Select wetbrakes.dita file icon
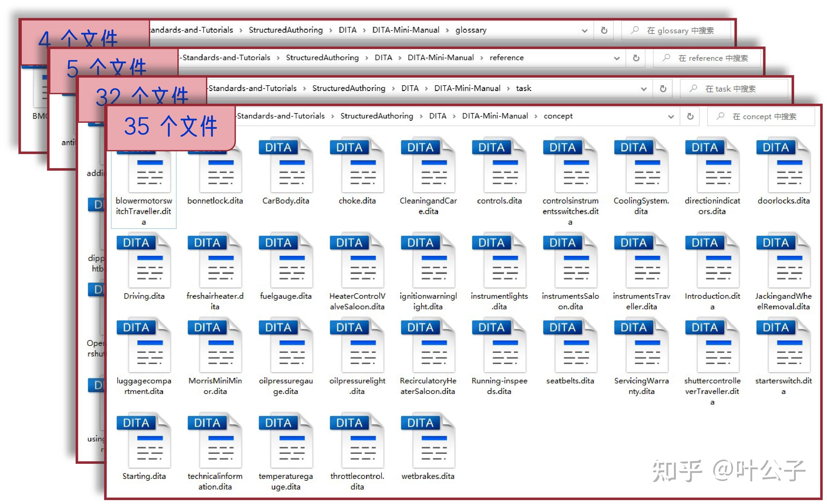 tap(428, 440)
